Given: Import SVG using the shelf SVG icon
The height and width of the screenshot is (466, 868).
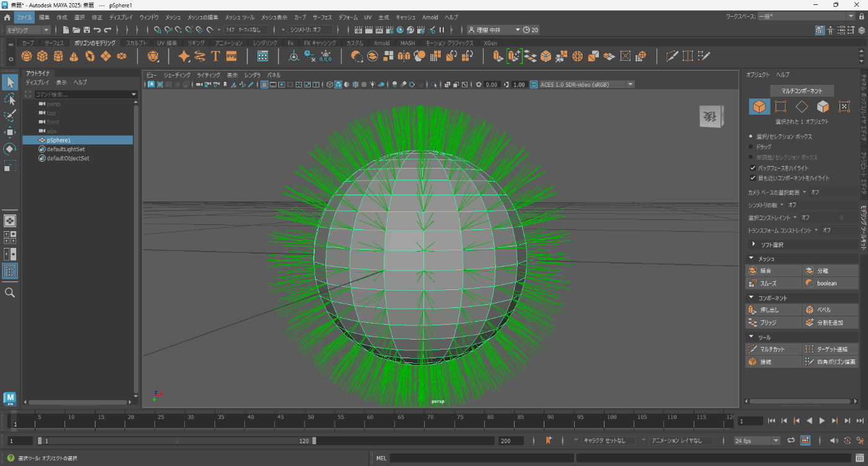Looking at the screenshot, I should [231, 56].
